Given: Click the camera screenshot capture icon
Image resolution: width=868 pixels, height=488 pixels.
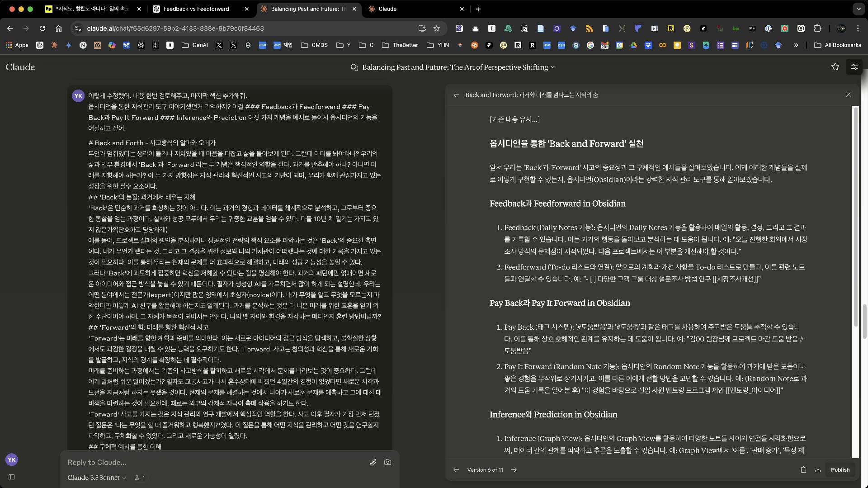Looking at the screenshot, I should point(387,462).
